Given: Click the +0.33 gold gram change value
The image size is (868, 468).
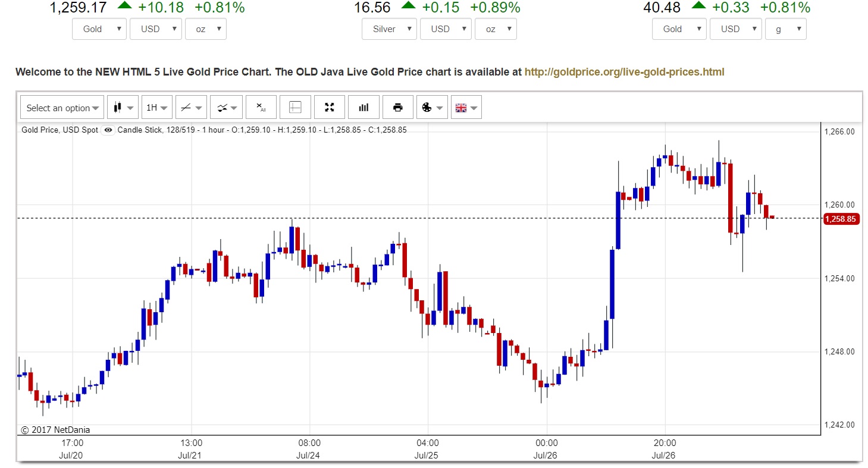Looking at the screenshot, I should coord(731,8).
